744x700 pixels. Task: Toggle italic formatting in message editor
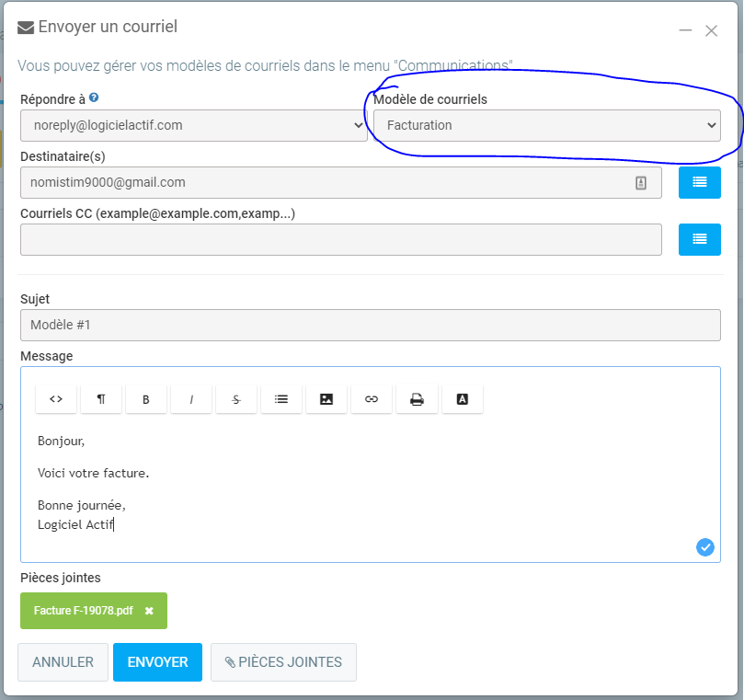tap(191, 399)
